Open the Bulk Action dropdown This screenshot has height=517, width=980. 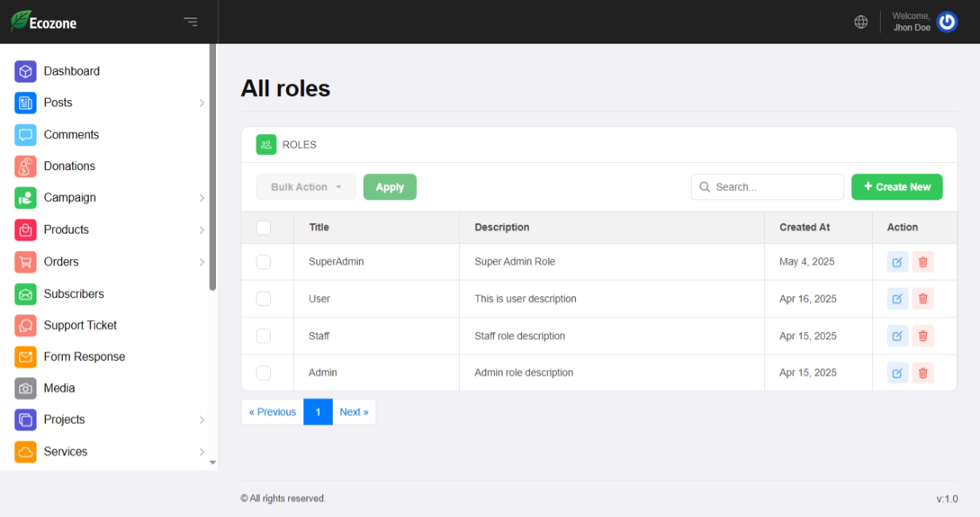[x=306, y=187]
